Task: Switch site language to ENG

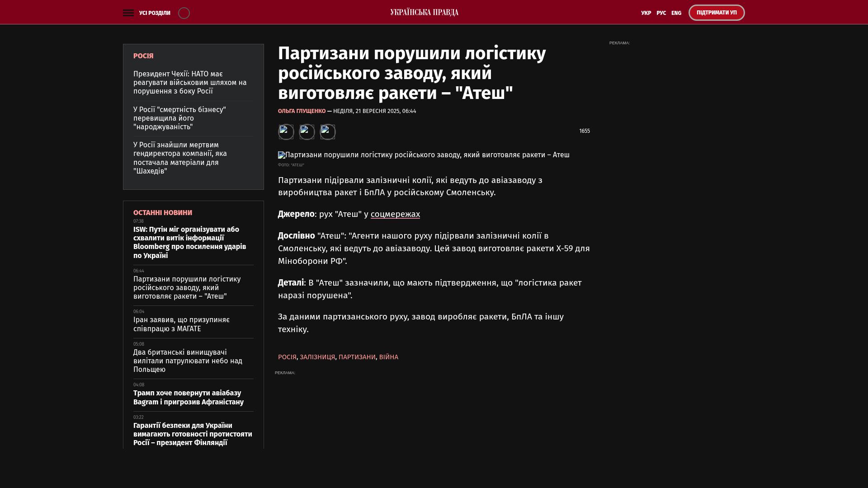Action: pos(676,13)
